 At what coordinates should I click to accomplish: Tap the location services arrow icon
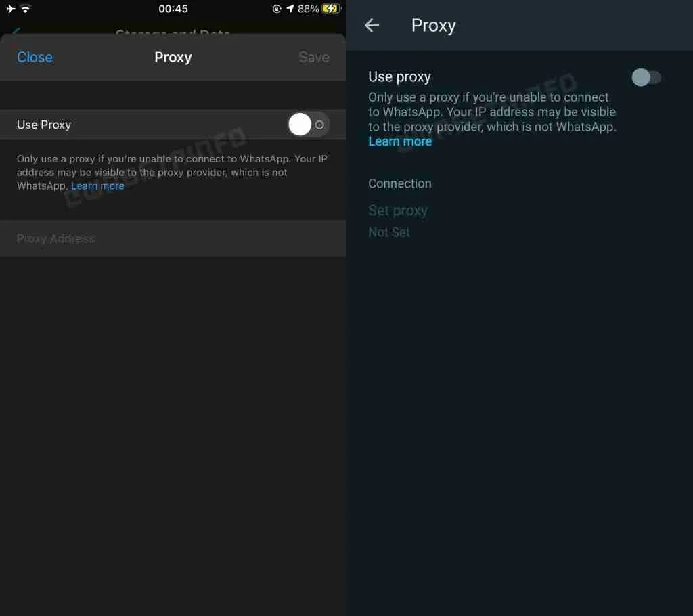290,9
